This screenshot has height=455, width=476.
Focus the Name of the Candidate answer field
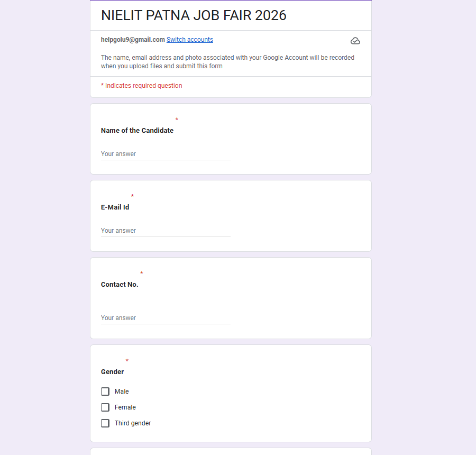pos(166,154)
